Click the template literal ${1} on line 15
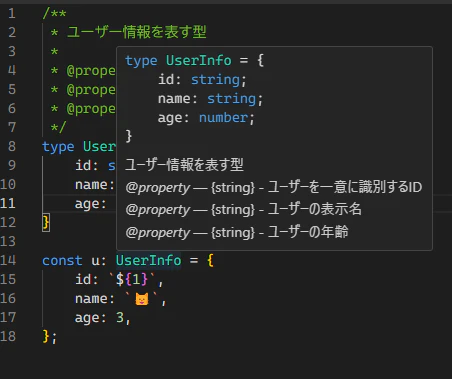 (132, 279)
